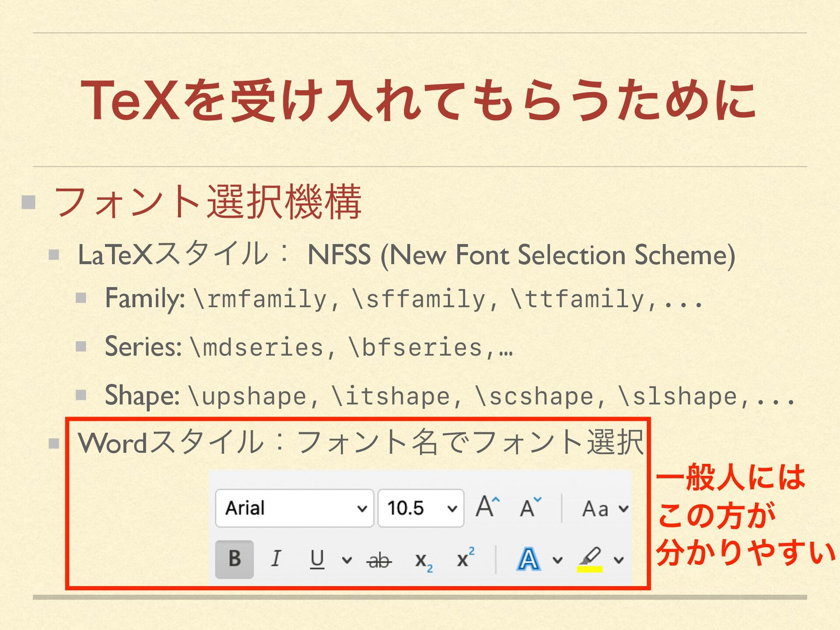Toggle the Bold formatting button

(x=234, y=559)
